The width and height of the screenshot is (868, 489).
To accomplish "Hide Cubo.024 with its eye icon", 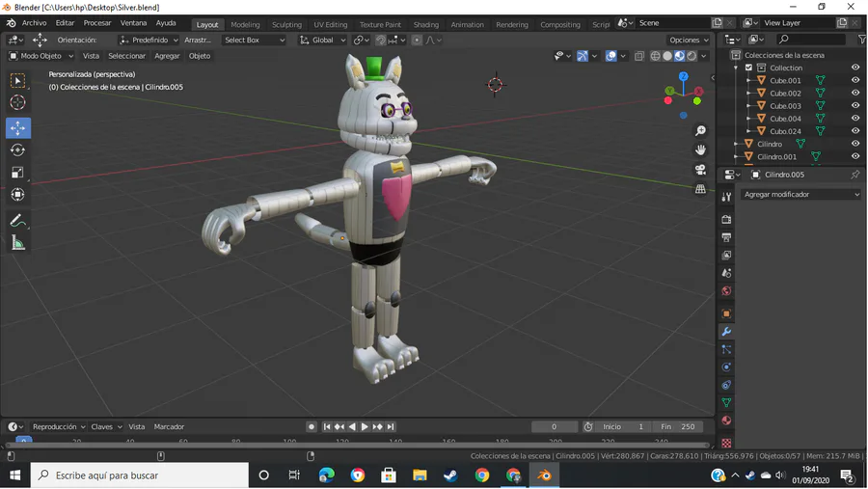I will click(855, 131).
